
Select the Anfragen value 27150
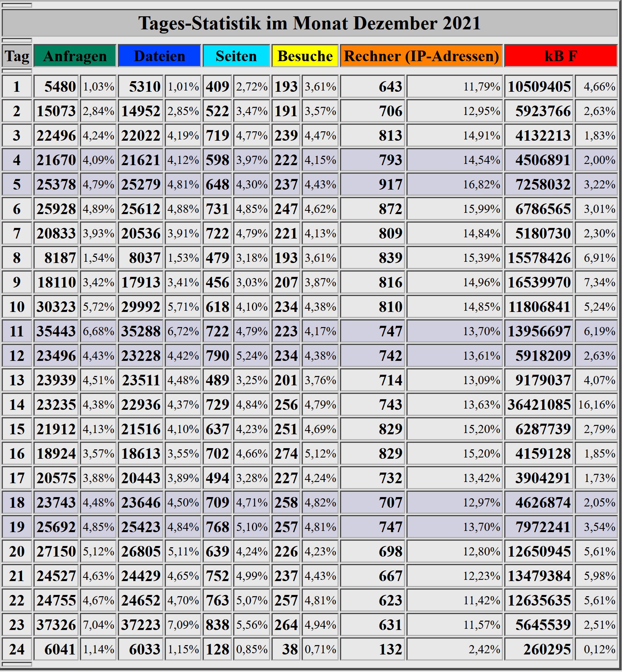[56, 551]
